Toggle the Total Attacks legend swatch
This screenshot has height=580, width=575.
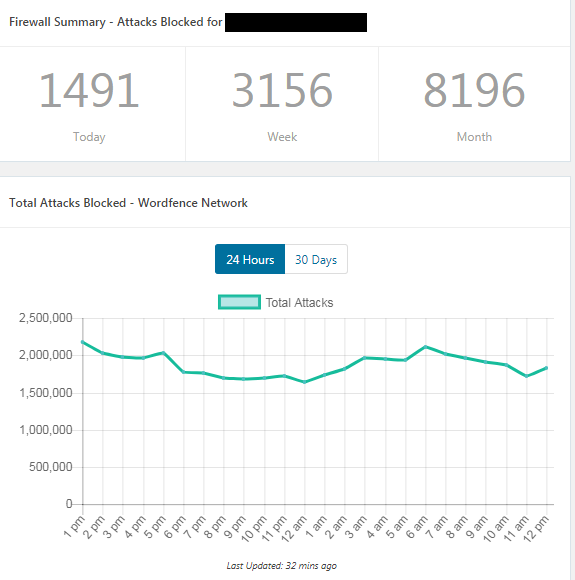coord(239,302)
